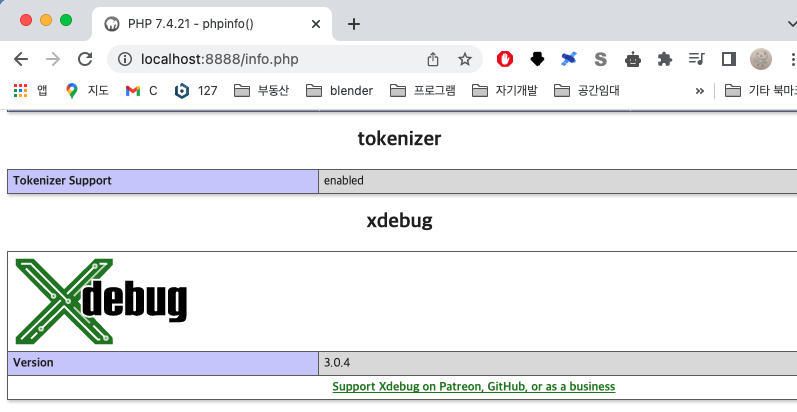
Task: Click the tokenizer section heading
Action: pos(400,138)
